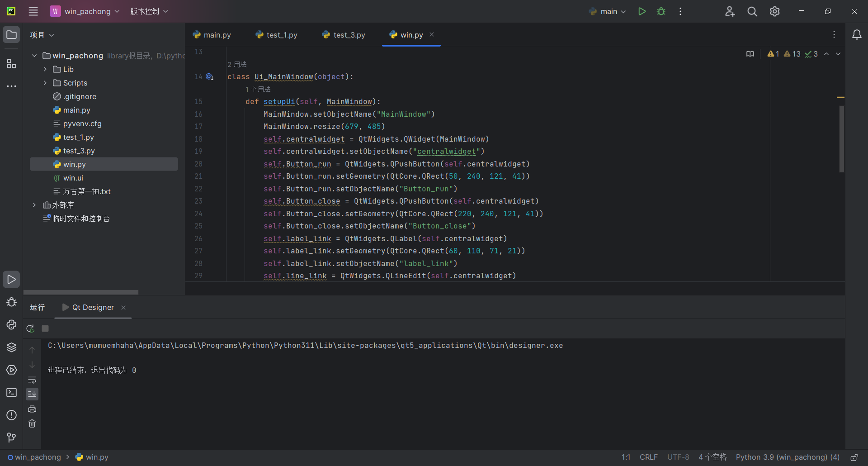Start debugging with the bug icon

coord(661,11)
